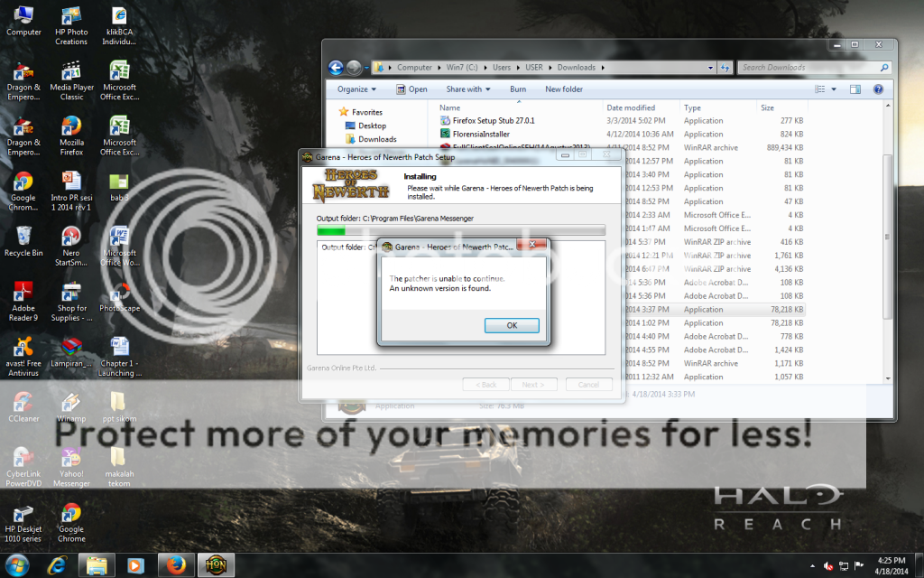This screenshot has width=924, height=578.
Task: Launch Photoscape from desktop
Action: point(119,297)
